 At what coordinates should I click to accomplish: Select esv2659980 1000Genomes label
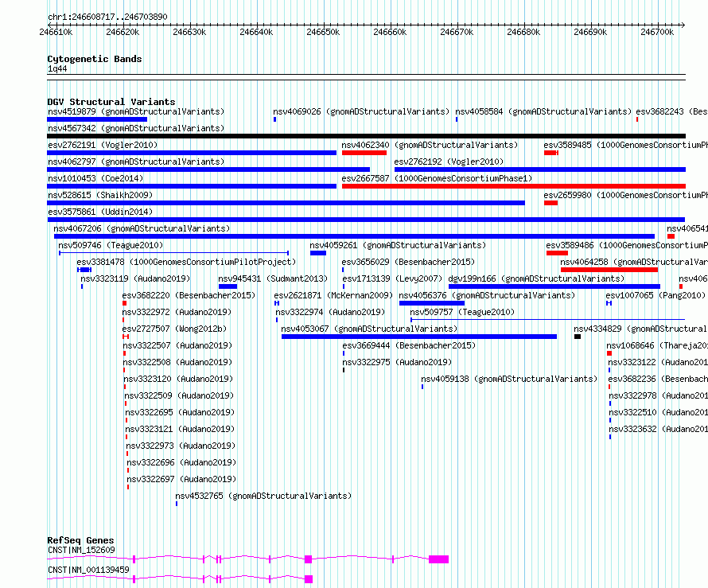626,195
